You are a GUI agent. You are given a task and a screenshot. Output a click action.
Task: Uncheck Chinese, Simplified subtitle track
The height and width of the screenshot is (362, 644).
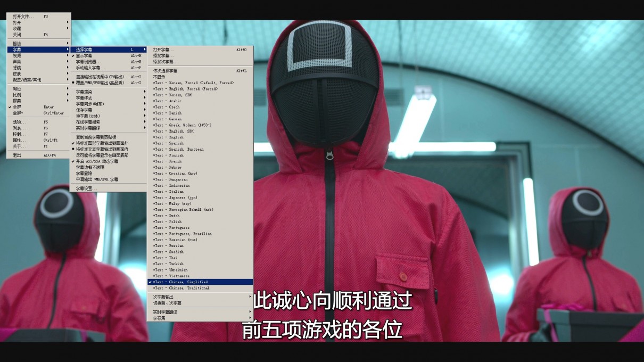click(200, 282)
